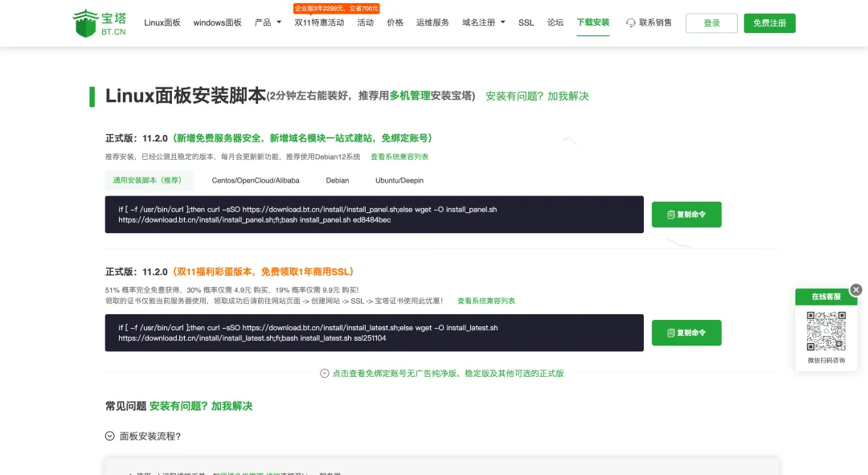Open the first 查看系统兼容列表 link
This screenshot has height=475, width=868.
[399, 157]
